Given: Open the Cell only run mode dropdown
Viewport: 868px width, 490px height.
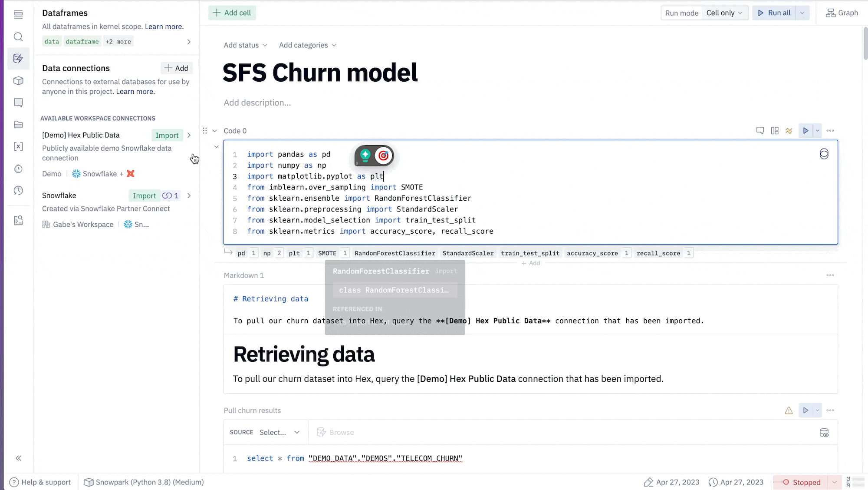Looking at the screenshot, I should 724,13.
